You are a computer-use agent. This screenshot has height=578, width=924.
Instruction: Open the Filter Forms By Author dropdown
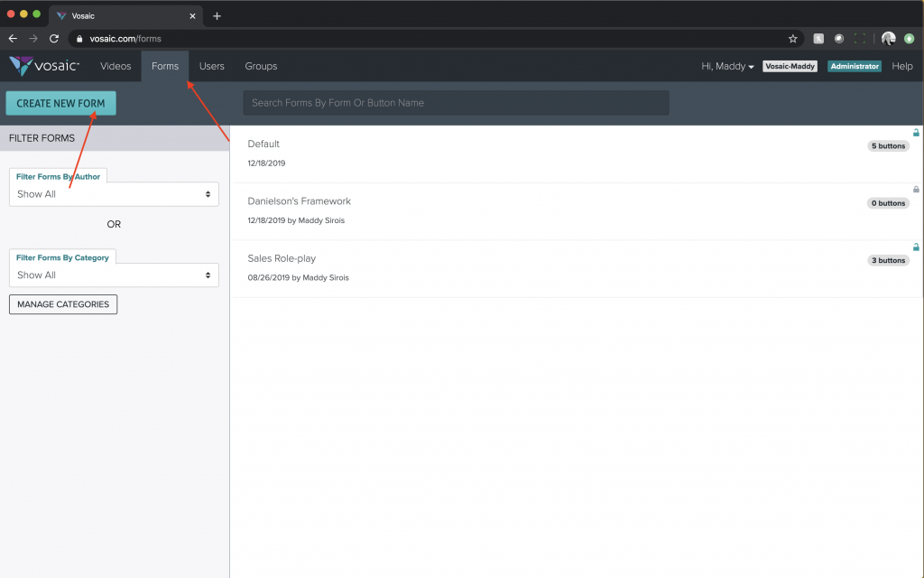coord(114,194)
